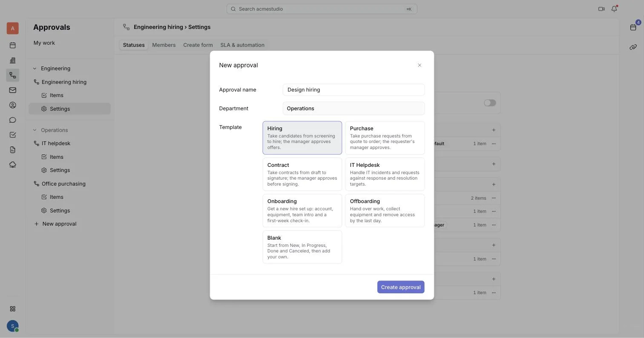This screenshot has width=644, height=338.
Task: Select the Purchase template card
Action: [x=385, y=138]
